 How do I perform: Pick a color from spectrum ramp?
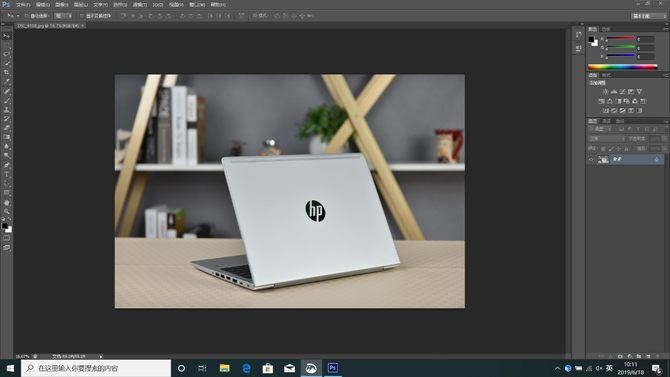pos(622,67)
